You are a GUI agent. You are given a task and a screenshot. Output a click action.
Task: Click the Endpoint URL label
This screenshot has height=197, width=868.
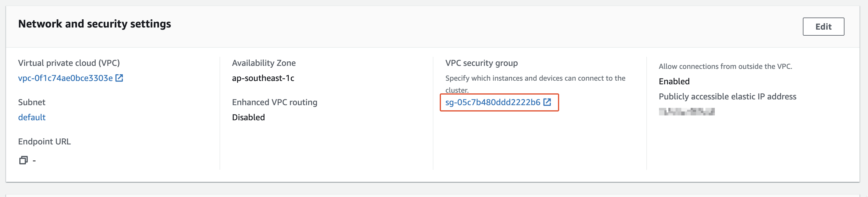point(44,142)
